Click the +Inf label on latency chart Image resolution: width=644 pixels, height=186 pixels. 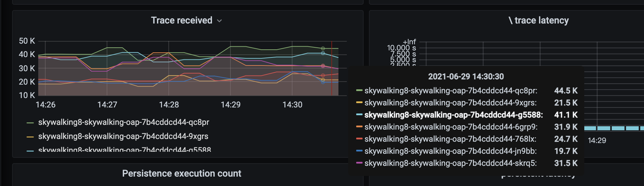(409, 42)
